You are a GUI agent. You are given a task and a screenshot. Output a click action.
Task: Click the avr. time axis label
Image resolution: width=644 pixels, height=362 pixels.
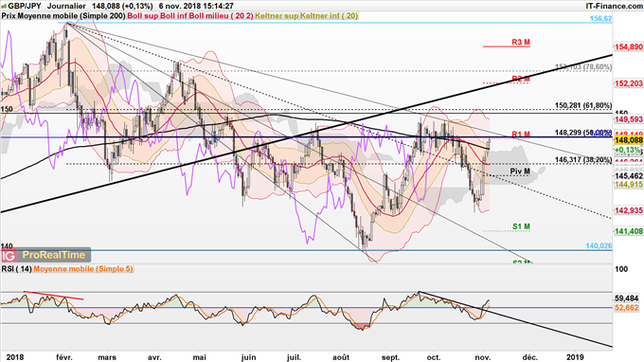pos(154,357)
